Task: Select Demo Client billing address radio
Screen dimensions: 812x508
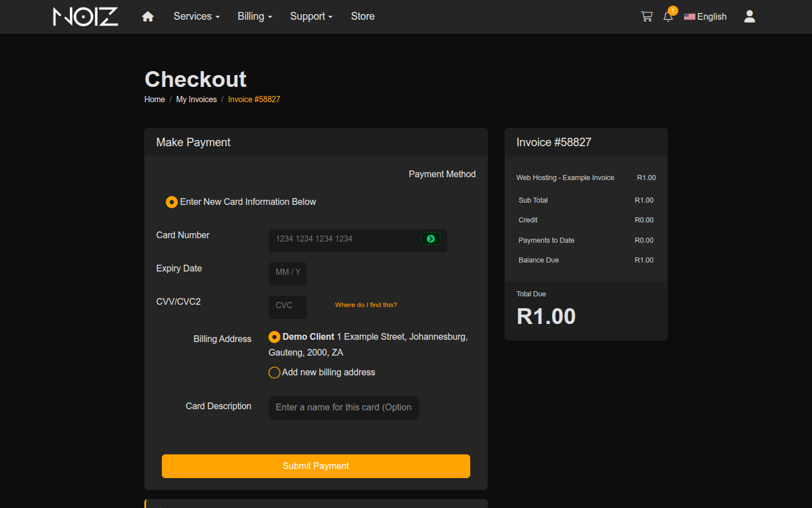Action: click(x=274, y=337)
